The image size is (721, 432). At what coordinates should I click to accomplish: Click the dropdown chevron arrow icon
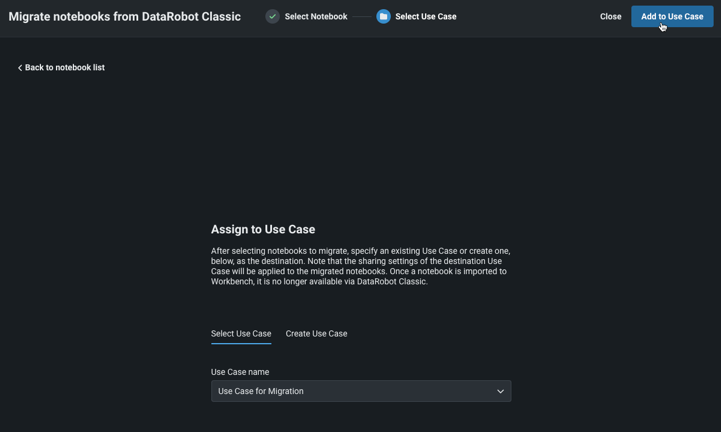coord(500,391)
